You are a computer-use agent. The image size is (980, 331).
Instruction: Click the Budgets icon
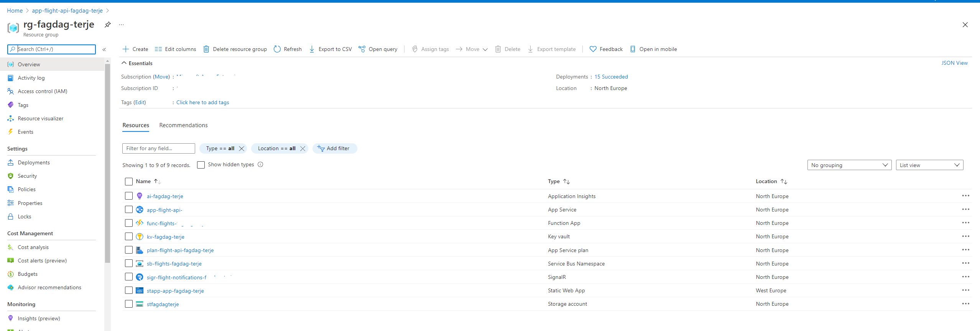[x=11, y=274]
